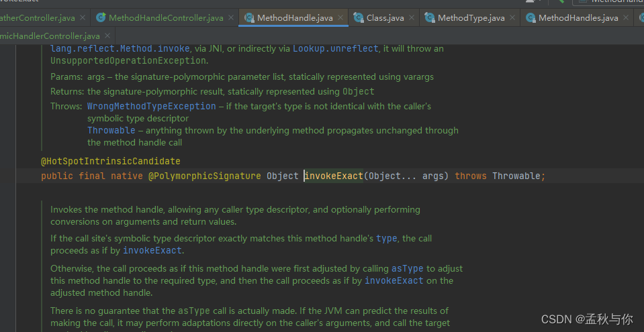This screenshot has width=644, height=332.
Task: Close the MethodHandle.java tab
Action: coord(340,18)
